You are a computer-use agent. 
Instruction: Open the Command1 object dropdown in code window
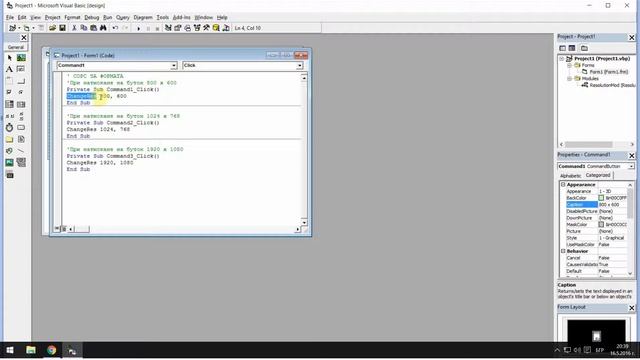tap(174, 66)
